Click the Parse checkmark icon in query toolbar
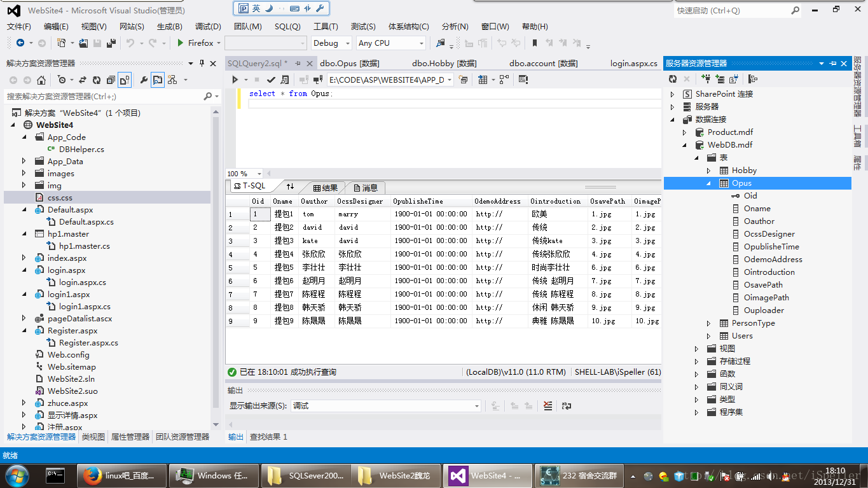The width and height of the screenshot is (868, 488). pyautogui.click(x=271, y=80)
